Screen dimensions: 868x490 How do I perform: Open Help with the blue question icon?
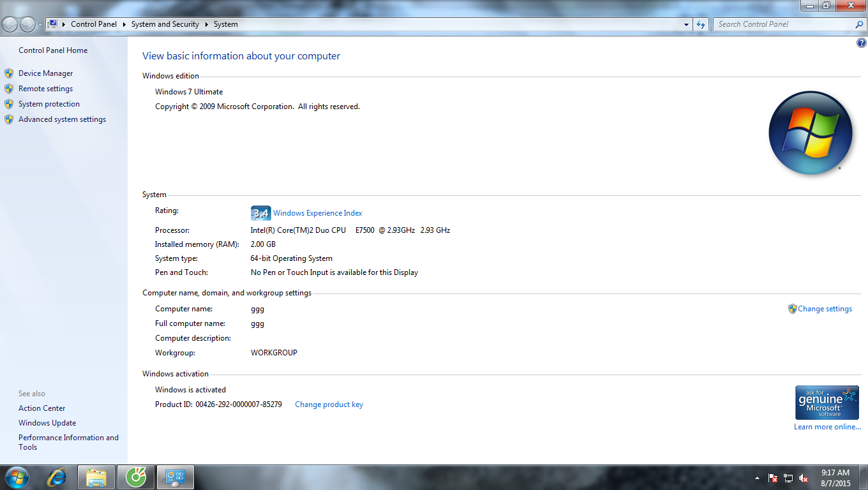[x=862, y=43]
